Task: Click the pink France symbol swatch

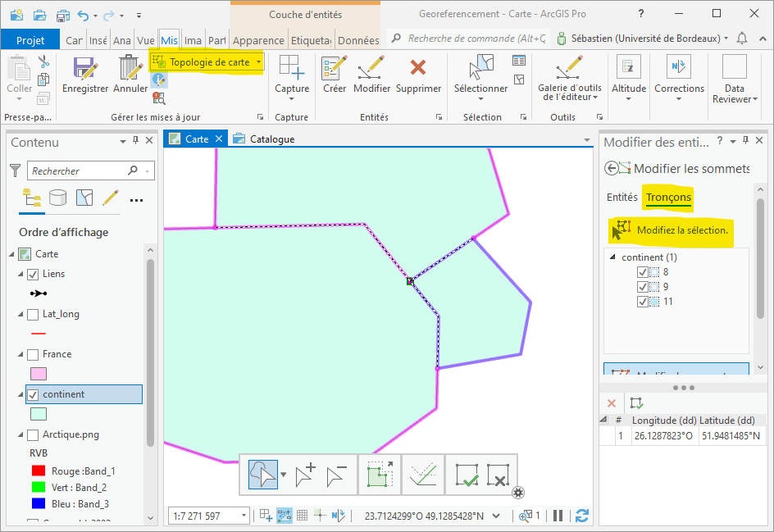Action: (x=38, y=374)
